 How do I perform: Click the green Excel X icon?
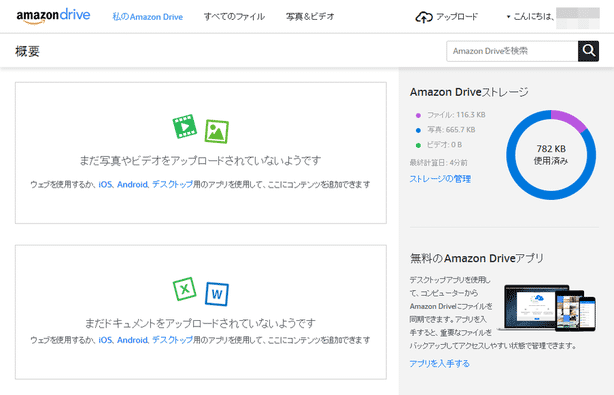(184, 289)
